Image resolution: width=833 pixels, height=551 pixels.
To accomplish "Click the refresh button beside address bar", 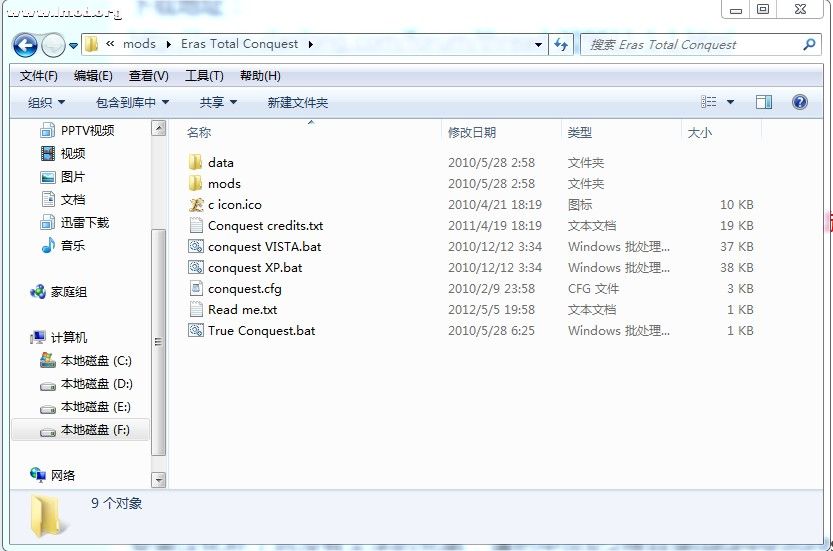I will coord(561,45).
